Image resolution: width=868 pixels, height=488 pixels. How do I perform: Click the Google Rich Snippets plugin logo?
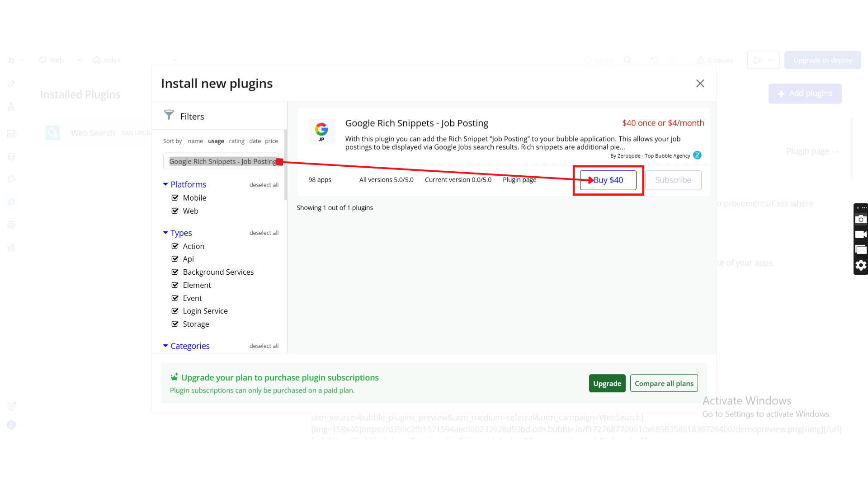point(321,131)
